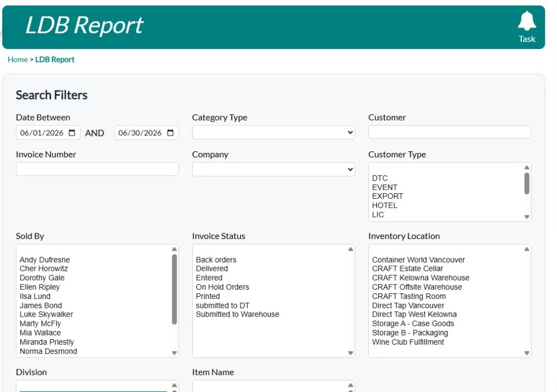Click Division list scroll-up arrow
The height and width of the screenshot is (392, 557).
(x=174, y=385)
